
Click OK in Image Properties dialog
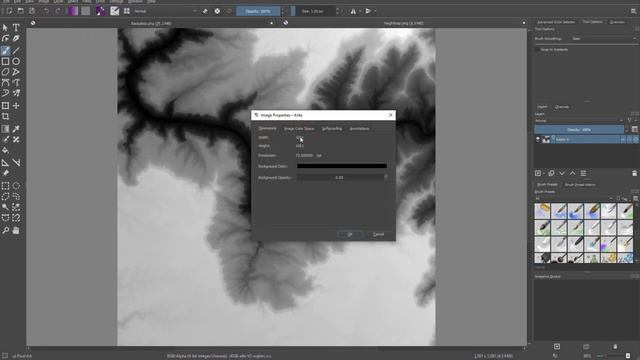(350, 234)
